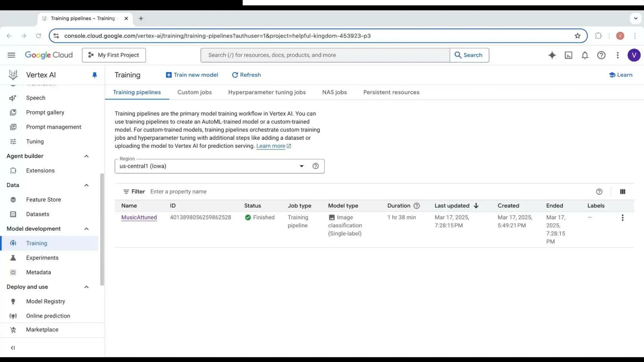Switch to Hyperparameter tuning jobs tab
The width and height of the screenshot is (644, 362).
point(267,92)
